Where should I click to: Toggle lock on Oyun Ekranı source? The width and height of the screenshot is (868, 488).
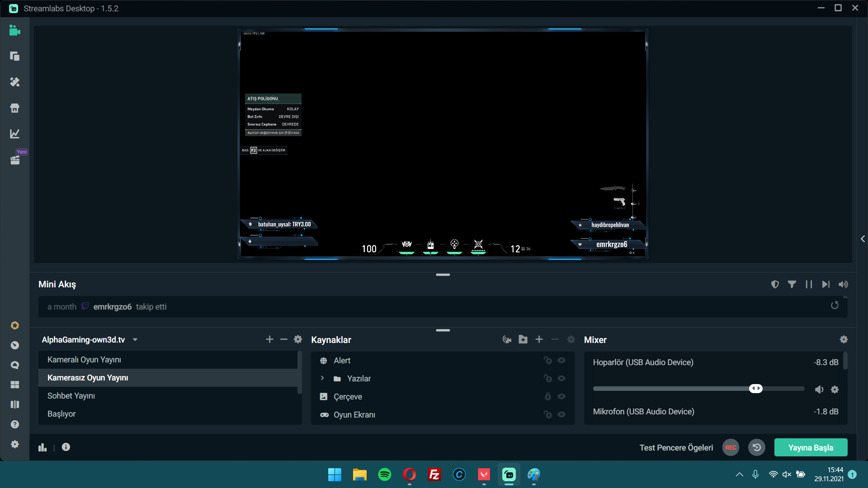(x=548, y=414)
